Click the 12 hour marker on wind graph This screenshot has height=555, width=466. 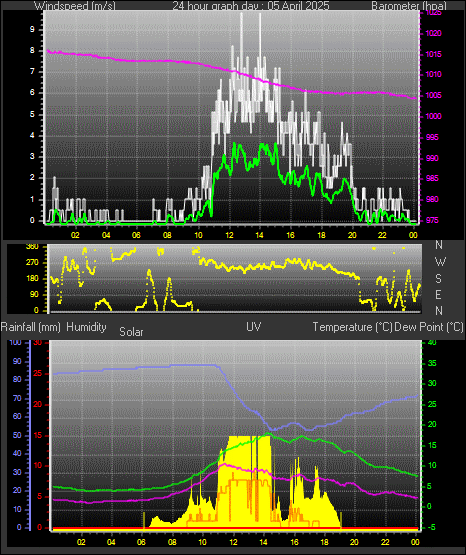[x=229, y=235]
